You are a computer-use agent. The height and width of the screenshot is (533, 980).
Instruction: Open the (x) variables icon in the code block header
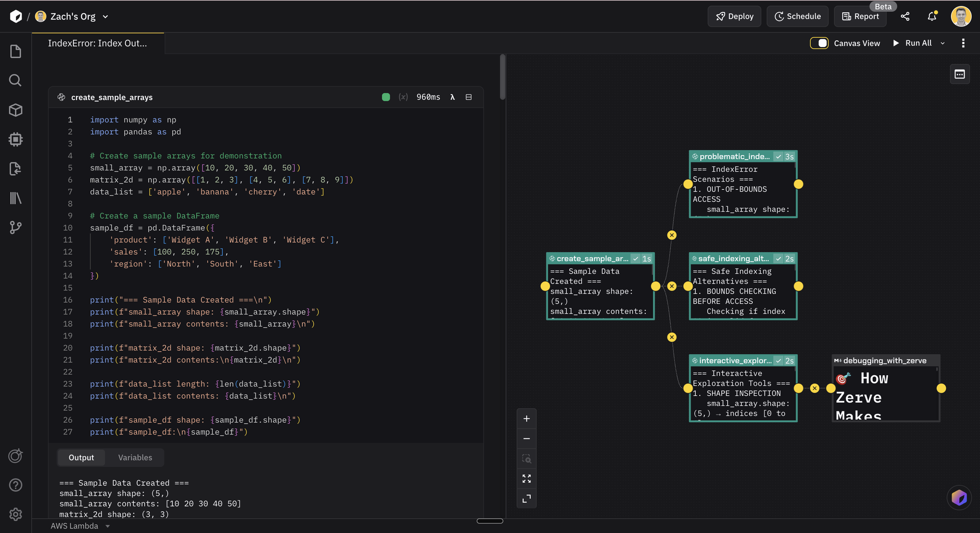click(404, 97)
